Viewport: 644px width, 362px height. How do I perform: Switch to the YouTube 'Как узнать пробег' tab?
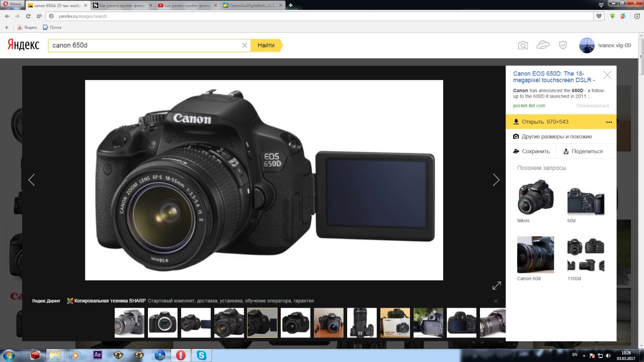pos(186,5)
